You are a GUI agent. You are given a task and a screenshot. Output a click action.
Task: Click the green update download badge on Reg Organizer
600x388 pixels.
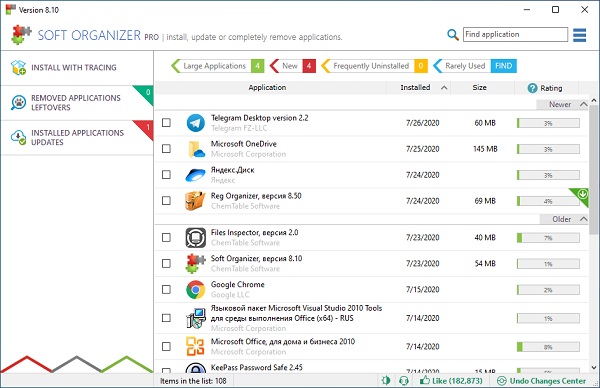(582, 194)
